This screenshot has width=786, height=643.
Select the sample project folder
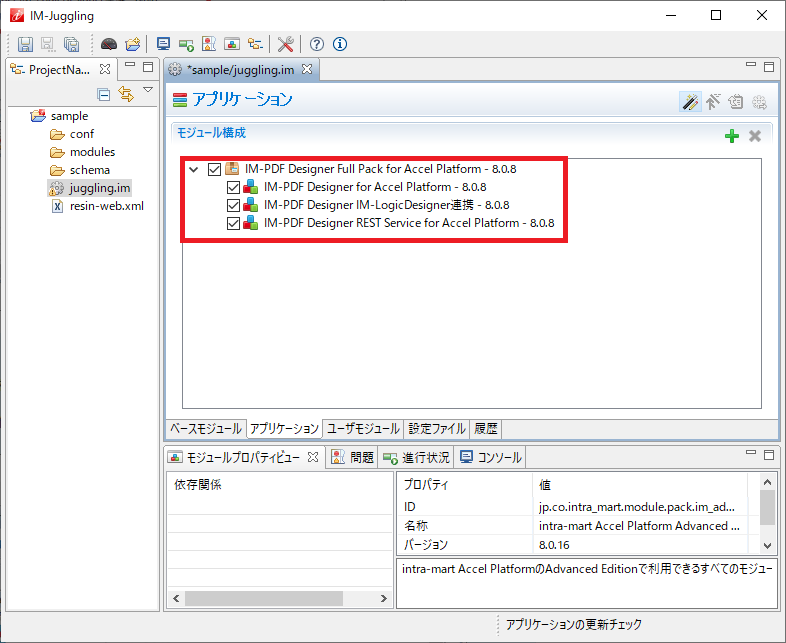pyautogui.click(x=69, y=116)
